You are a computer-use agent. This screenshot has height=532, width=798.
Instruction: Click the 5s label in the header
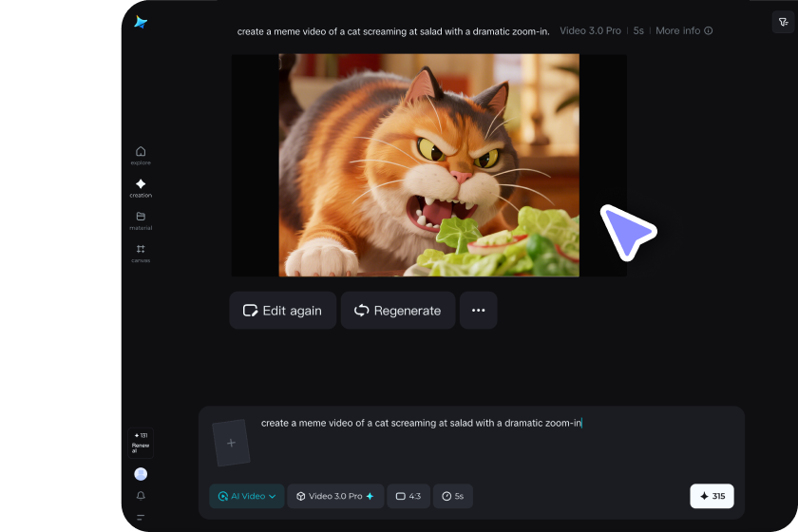coord(638,30)
